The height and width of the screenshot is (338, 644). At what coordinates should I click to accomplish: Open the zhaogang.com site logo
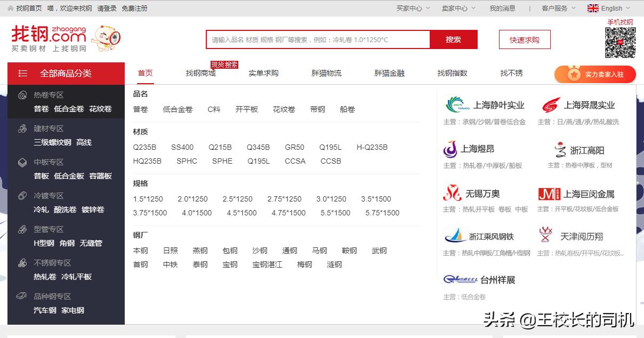pyautogui.click(x=49, y=38)
